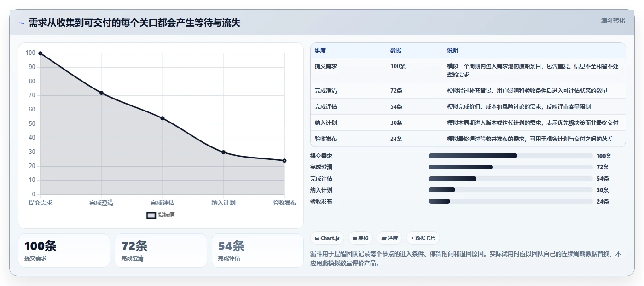
Task: Click the 漏斗转化 label in the header
Action: coord(613,20)
